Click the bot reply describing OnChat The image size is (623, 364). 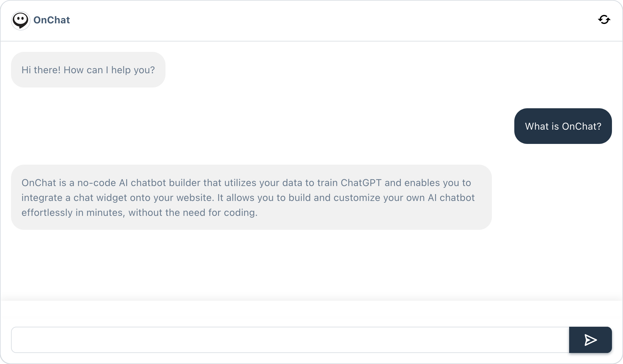[x=251, y=197]
